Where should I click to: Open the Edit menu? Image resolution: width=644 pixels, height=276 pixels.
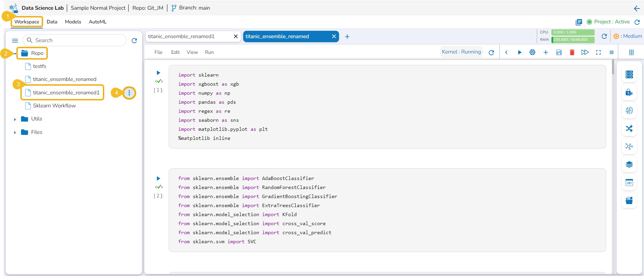[x=175, y=52]
